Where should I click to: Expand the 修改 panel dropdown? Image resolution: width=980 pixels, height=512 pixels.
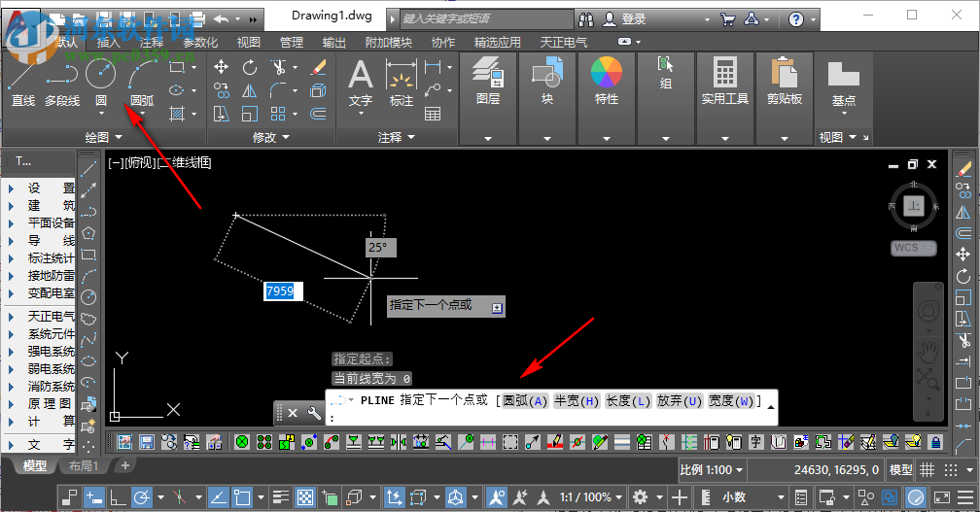[x=271, y=137]
